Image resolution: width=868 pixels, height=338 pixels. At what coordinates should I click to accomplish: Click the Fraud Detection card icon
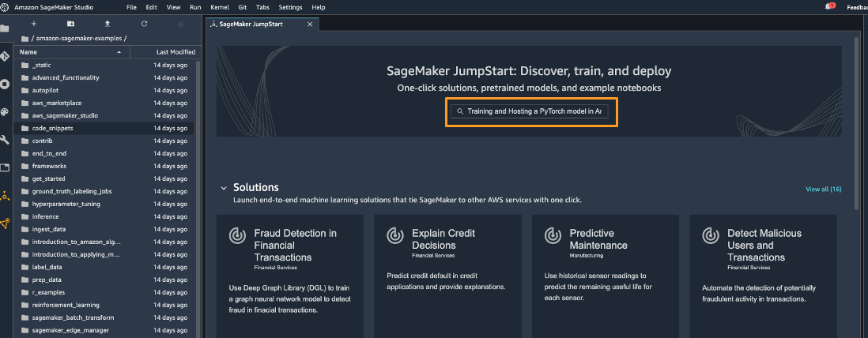point(237,235)
